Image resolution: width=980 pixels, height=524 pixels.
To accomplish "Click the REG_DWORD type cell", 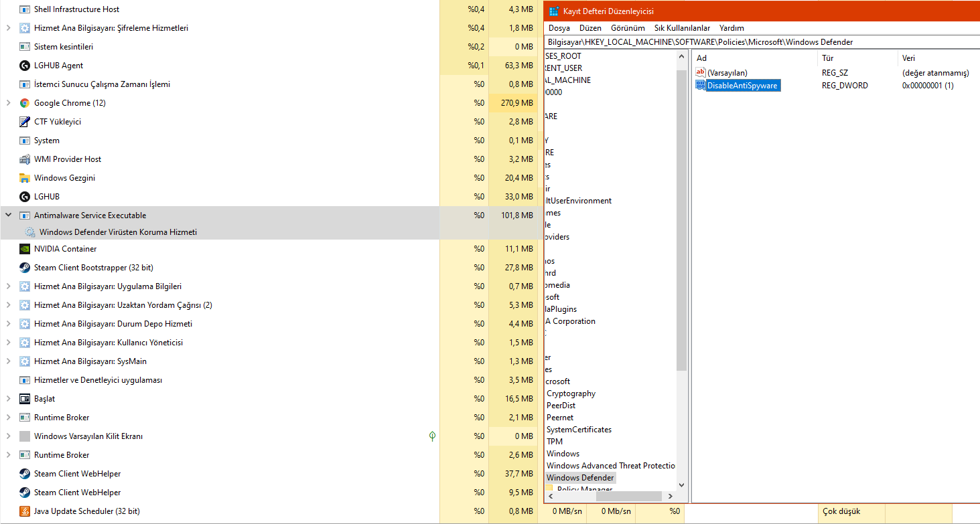I will tap(845, 86).
